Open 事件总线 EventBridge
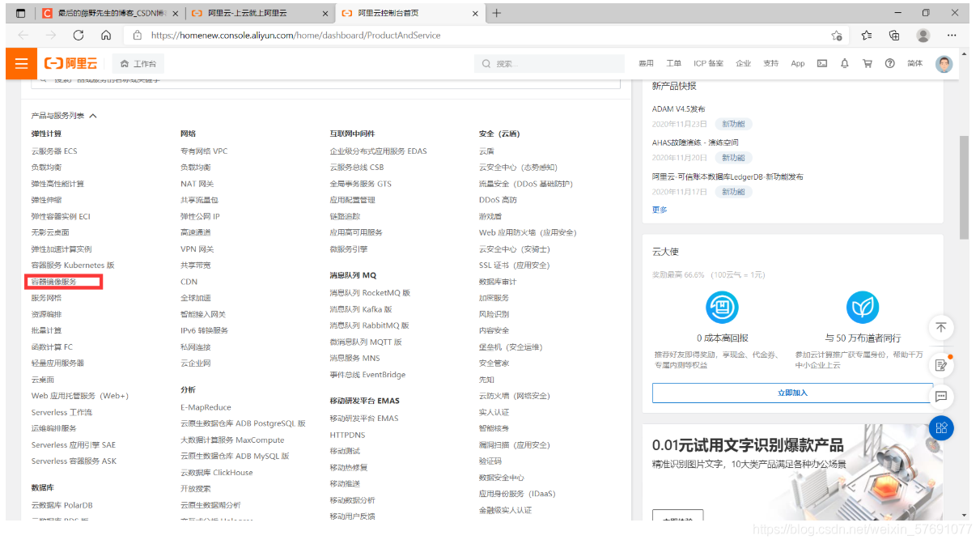 367,375
